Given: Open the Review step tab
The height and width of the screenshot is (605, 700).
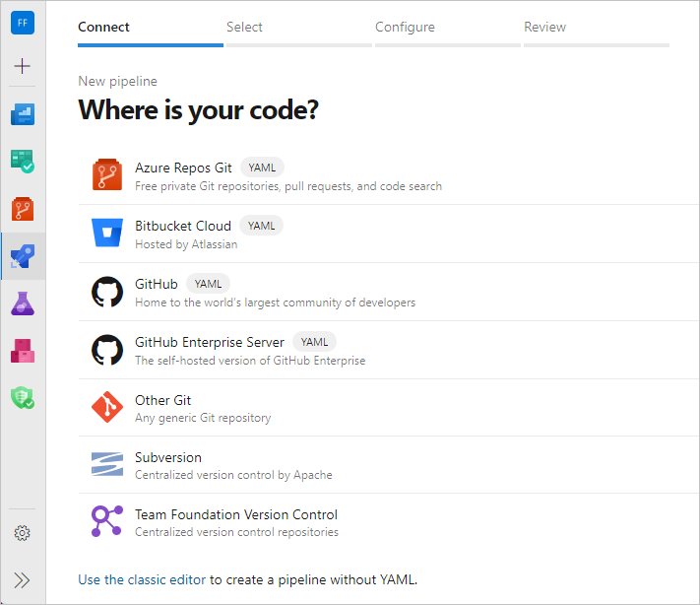Looking at the screenshot, I should coord(544,28).
